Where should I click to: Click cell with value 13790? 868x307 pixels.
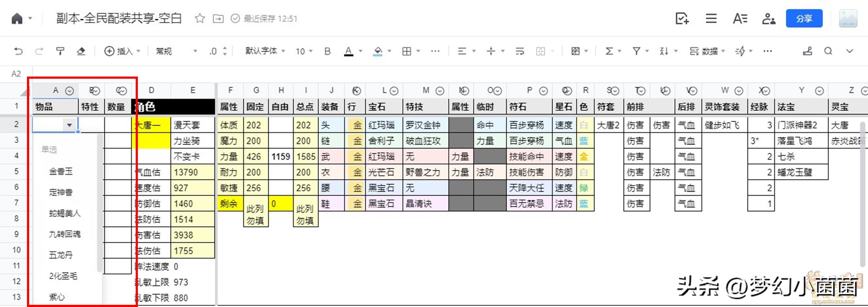point(193,172)
